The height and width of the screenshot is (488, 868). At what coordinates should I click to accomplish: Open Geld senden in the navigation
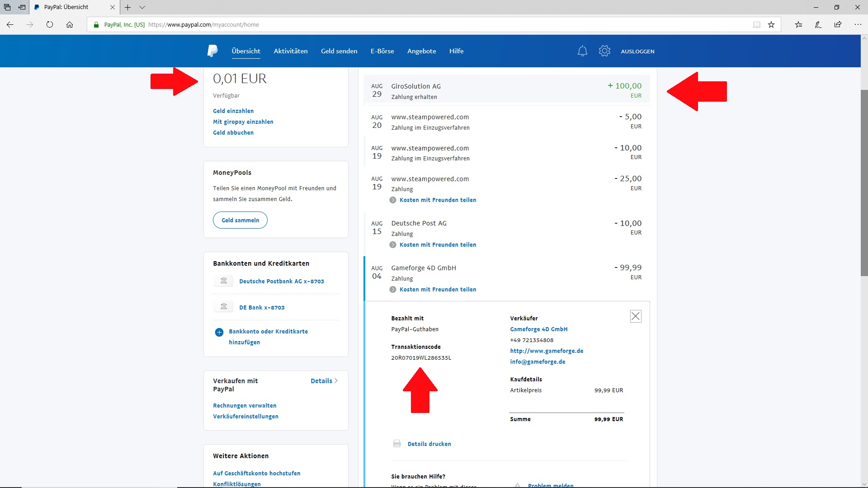pos(339,51)
